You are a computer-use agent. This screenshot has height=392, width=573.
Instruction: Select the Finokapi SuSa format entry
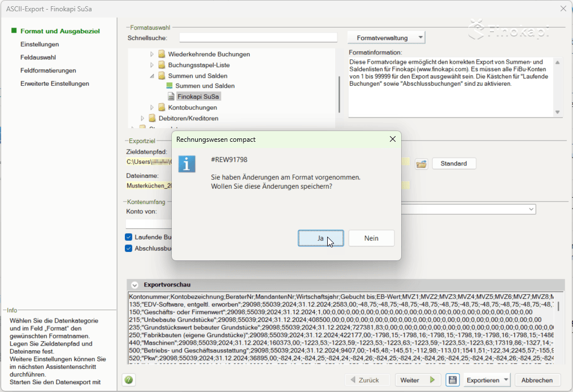(x=198, y=97)
